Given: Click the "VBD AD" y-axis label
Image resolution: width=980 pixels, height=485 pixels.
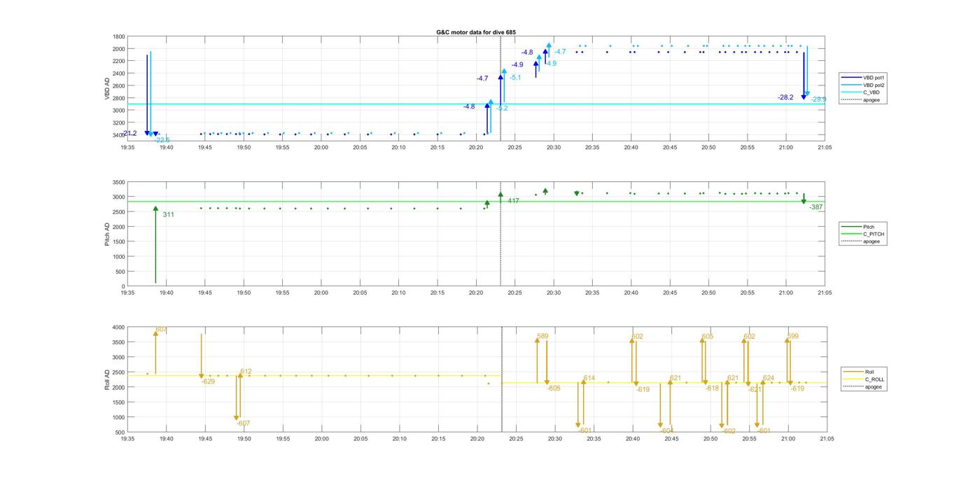Looking at the screenshot, I should pos(108,87).
